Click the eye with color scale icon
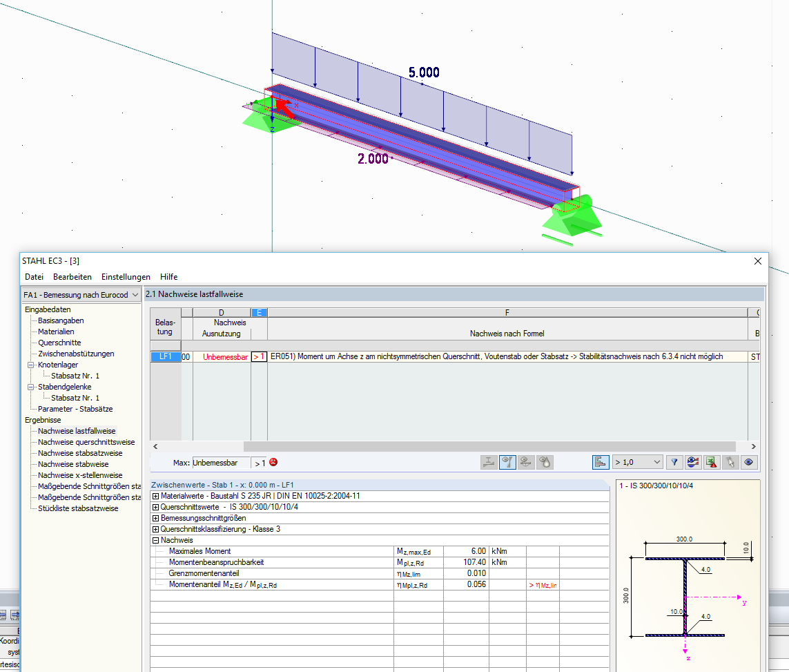Image resolution: width=789 pixels, height=672 pixels. click(693, 462)
